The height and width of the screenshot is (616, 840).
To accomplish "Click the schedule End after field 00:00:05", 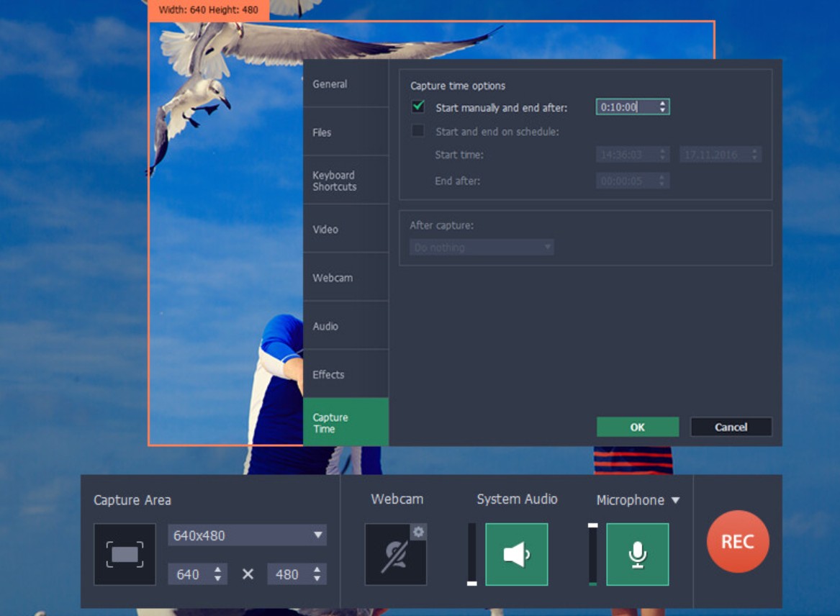I will 632,181.
